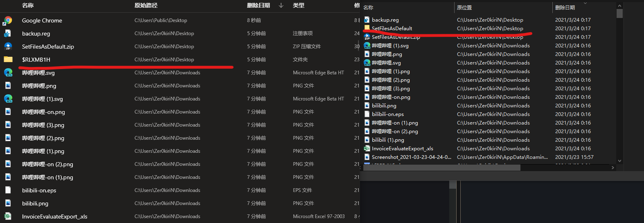Click the "ZIP 压缩文件" type cell

[307, 47]
